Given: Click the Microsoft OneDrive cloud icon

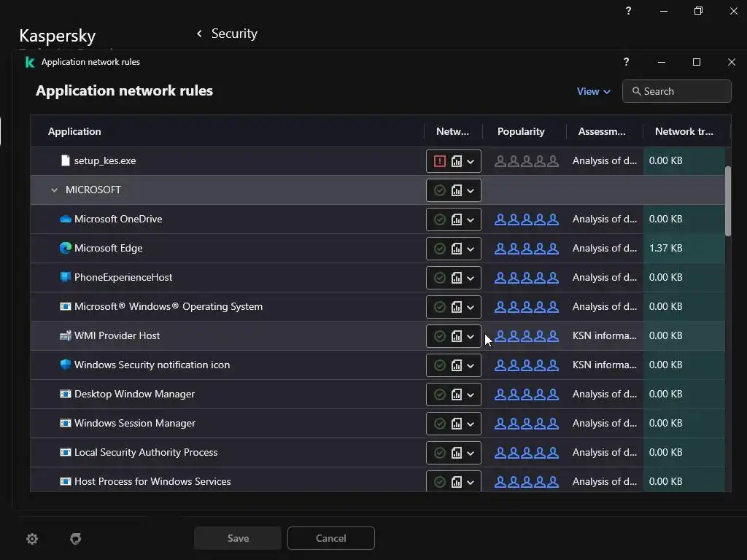Looking at the screenshot, I should (66, 219).
